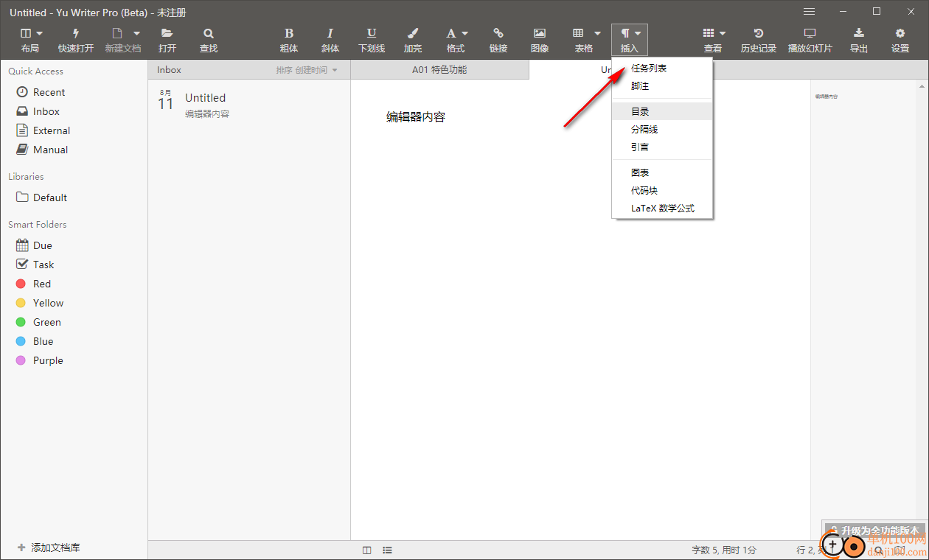The height and width of the screenshot is (560, 929).
Task: Choose 代码块 from insert menu
Action: (662, 190)
